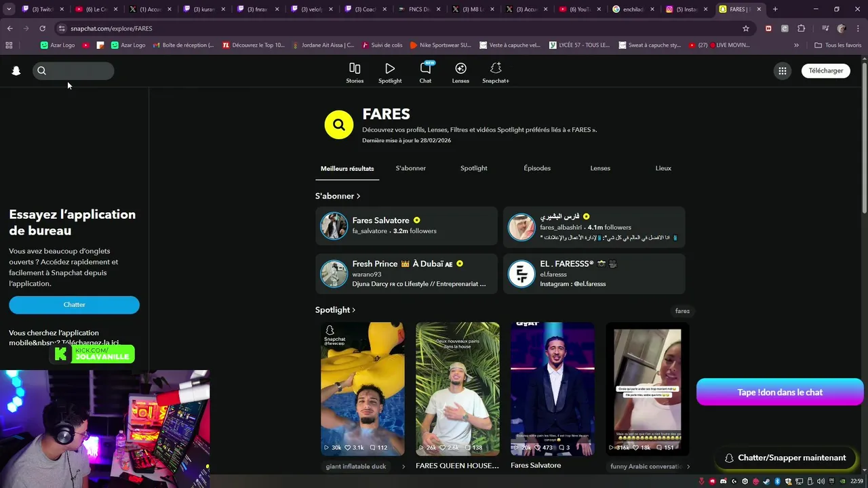
Task: Open the Chrome apps grid in bookmarks bar
Action: [x=9, y=45]
